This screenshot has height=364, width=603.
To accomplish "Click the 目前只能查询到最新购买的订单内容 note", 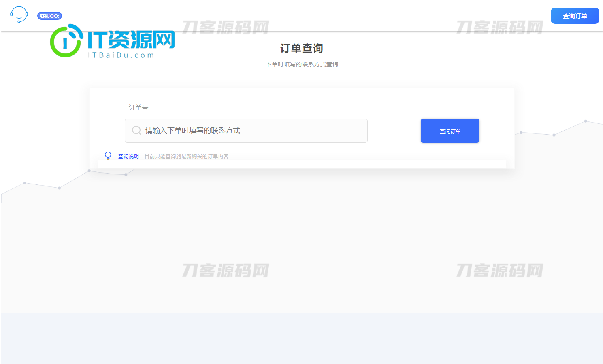I will 187,157.
